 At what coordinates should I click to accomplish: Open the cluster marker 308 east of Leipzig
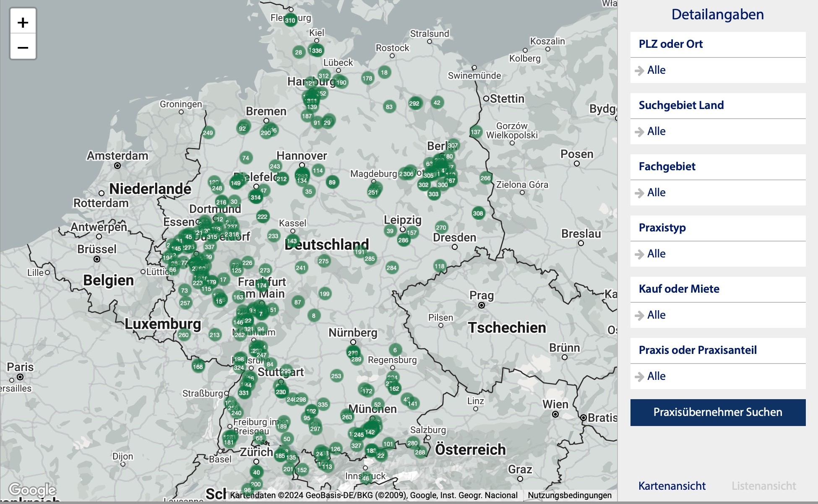coord(477,214)
